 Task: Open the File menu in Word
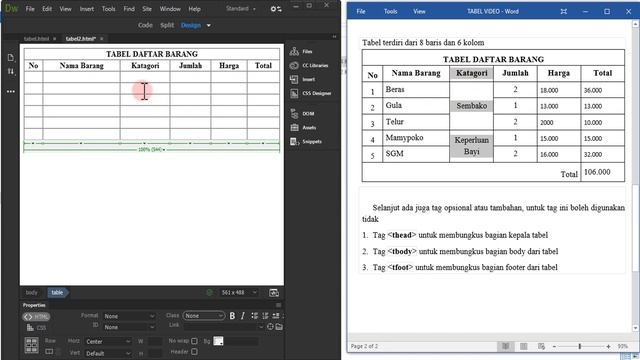pyautogui.click(x=361, y=11)
